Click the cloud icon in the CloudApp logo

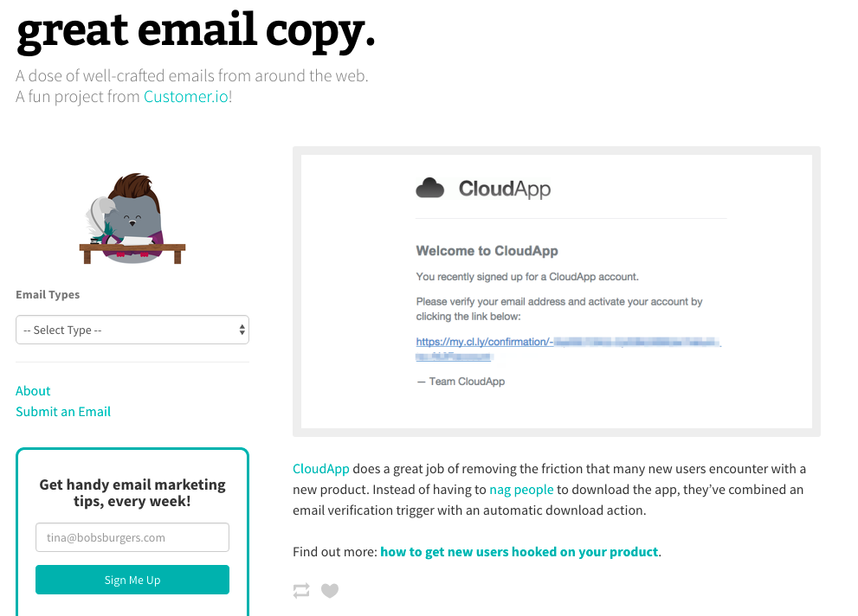pyautogui.click(x=430, y=188)
